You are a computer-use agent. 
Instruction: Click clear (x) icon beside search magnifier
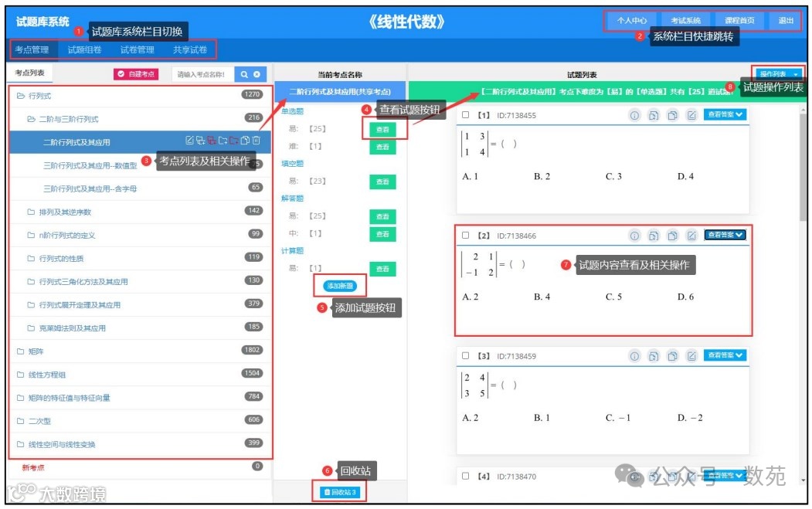coord(257,75)
